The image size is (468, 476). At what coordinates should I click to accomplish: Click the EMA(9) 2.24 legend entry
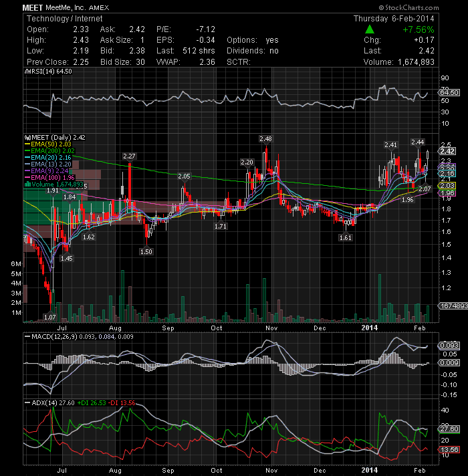coord(46,171)
